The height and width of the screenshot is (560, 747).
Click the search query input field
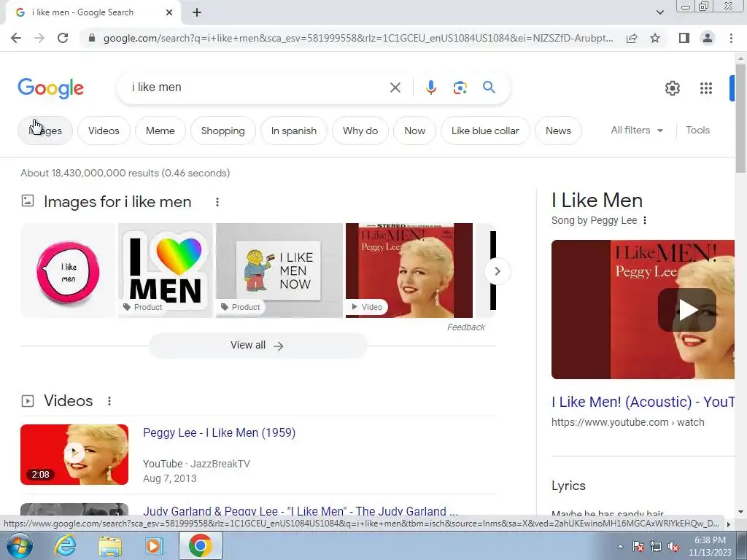point(258,87)
